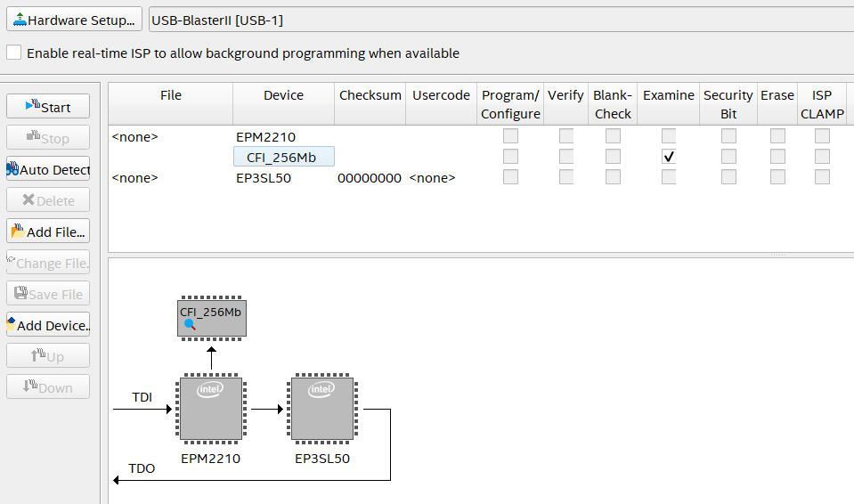854x504 pixels.
Task: Open the Add File dialog
Action: coord(48,232)
